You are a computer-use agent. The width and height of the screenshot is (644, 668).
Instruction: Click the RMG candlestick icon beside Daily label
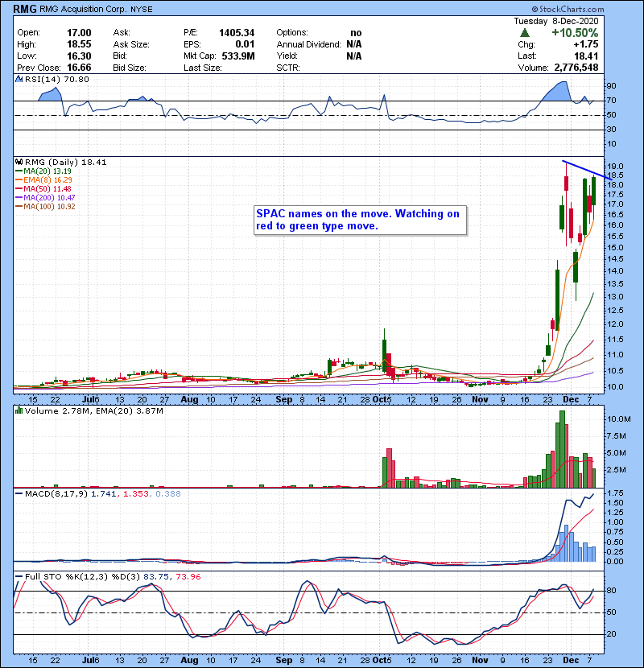click(19, 163)
